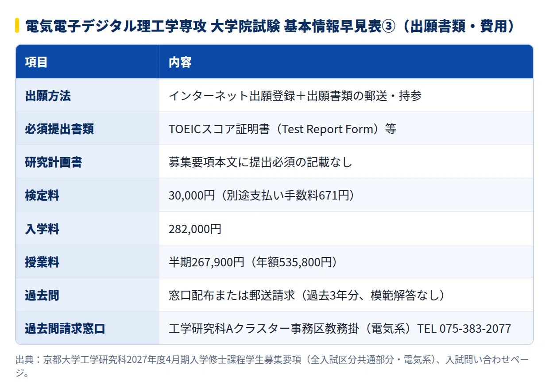Select the 窓口配布または郵送請求 cell

coord(346,295)
